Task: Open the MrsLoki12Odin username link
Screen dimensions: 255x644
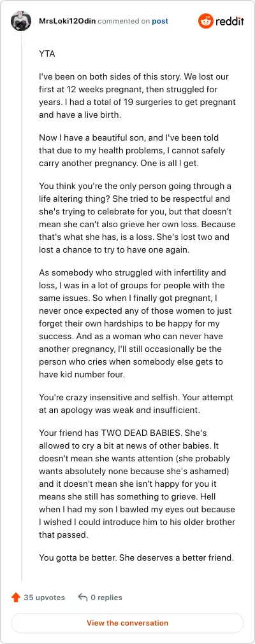Action: point(67,21)
